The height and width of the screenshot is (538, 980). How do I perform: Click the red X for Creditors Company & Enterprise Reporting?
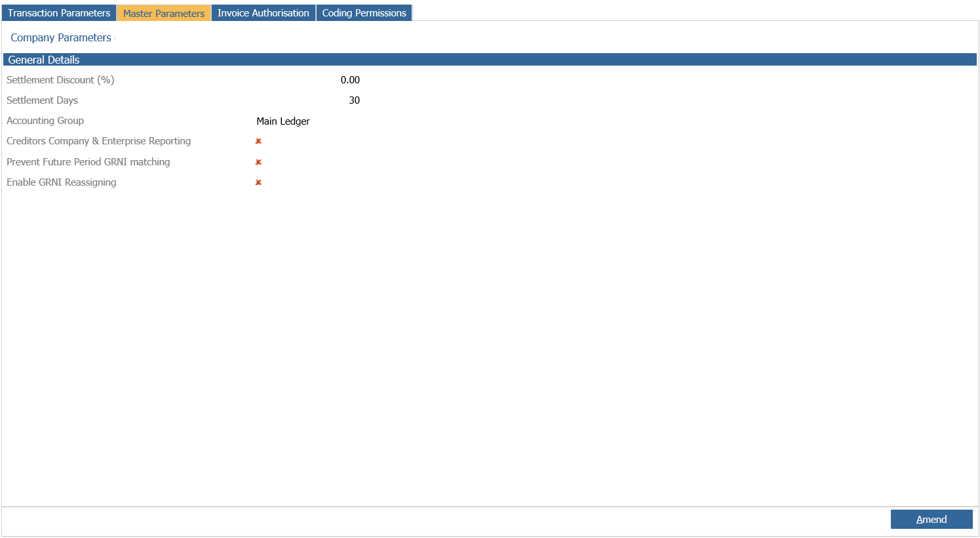(258, 141)
